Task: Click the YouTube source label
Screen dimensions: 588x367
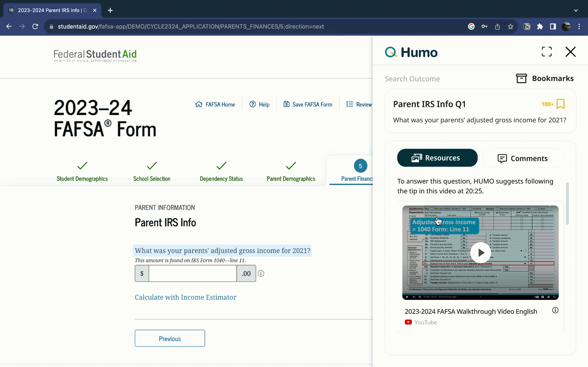Action: click(421, 322)
